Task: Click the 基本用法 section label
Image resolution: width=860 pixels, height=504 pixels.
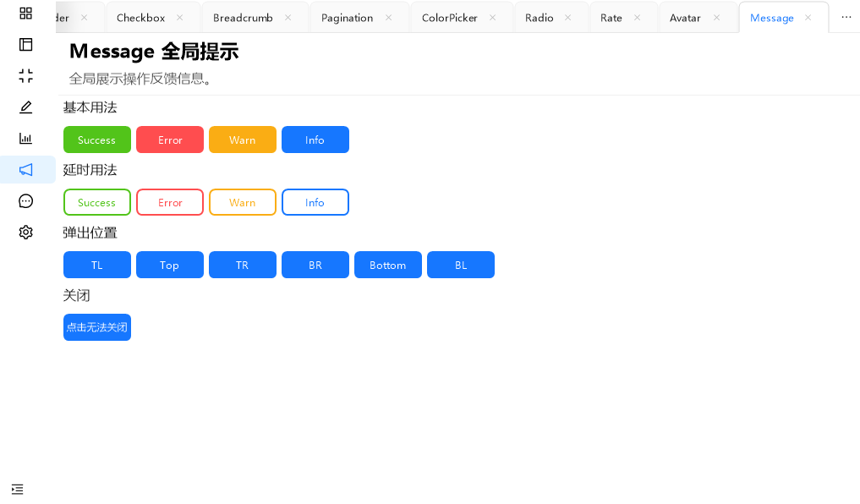Action: pyautogui.click(x=90, y=107)
